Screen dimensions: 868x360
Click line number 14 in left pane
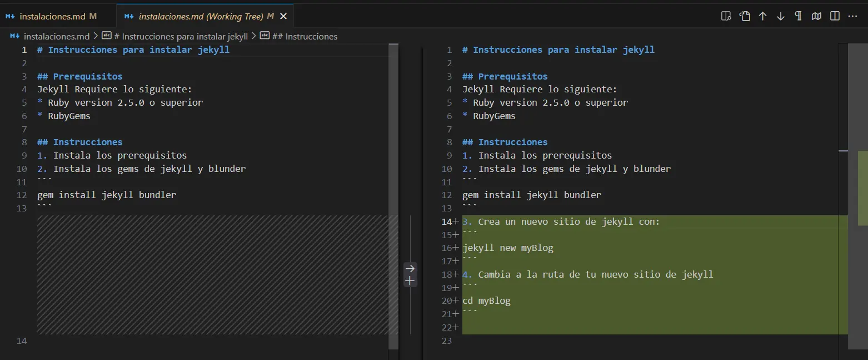22,341
